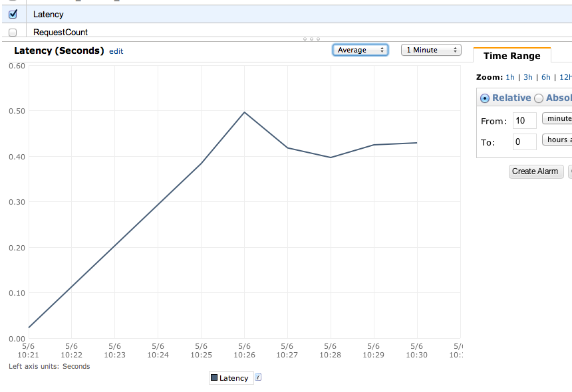Click the panel splitter handle dots
The height and width of the screenshot is (392, 572).
[x=311, y=39]
